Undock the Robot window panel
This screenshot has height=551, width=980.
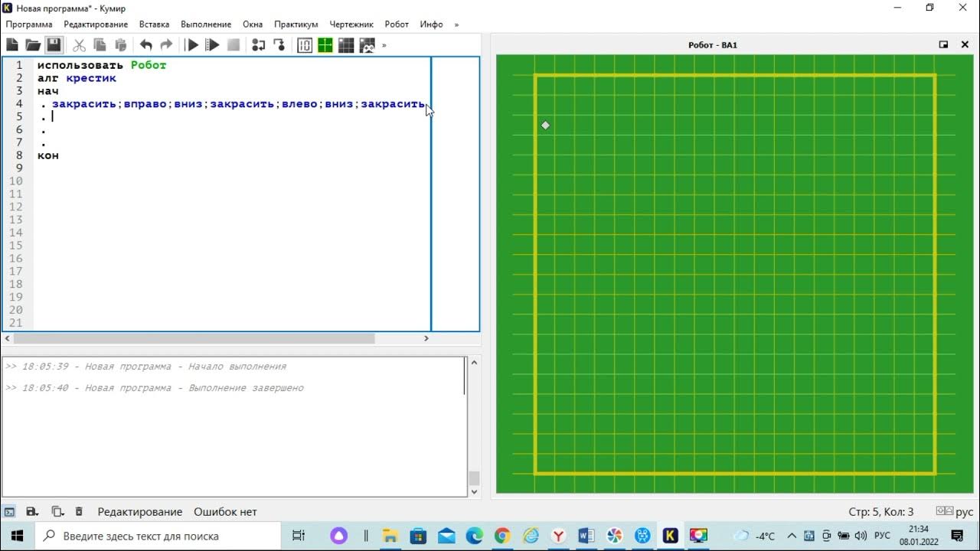(x=944, y=44)
